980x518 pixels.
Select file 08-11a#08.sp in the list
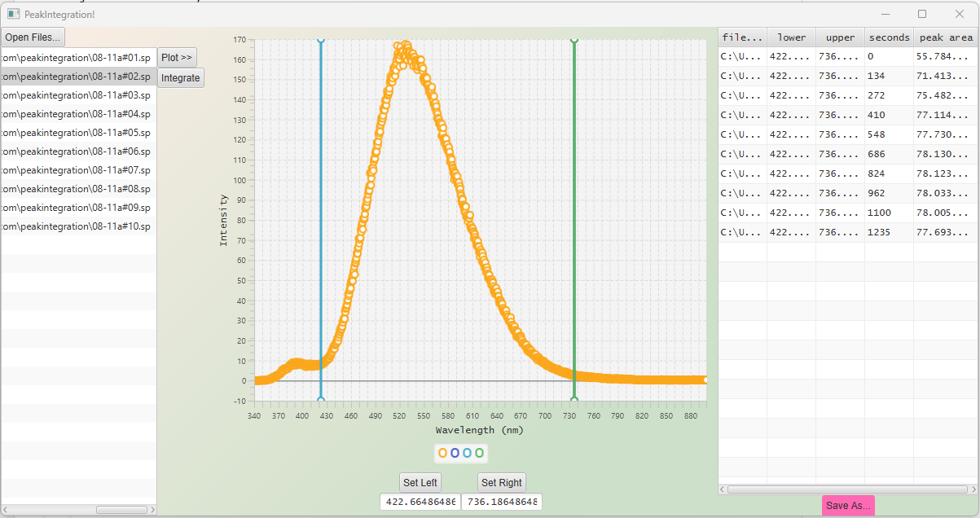78,189
